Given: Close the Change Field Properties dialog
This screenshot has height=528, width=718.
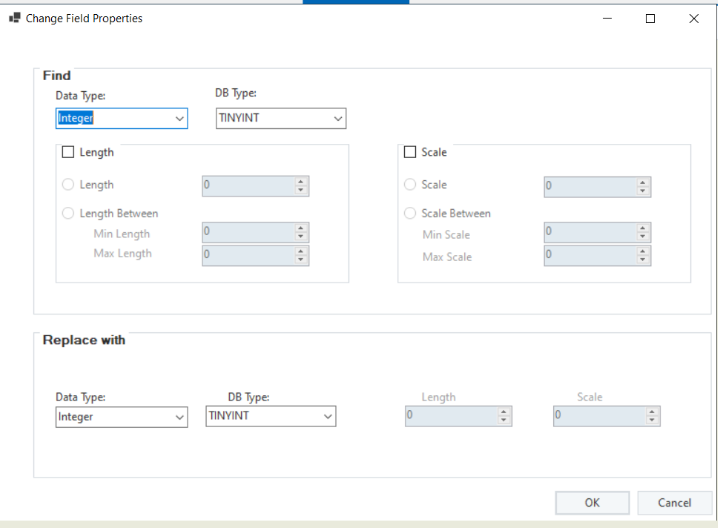Looking at the screenshot, I should pyautogui.click(x=694, y=18).
